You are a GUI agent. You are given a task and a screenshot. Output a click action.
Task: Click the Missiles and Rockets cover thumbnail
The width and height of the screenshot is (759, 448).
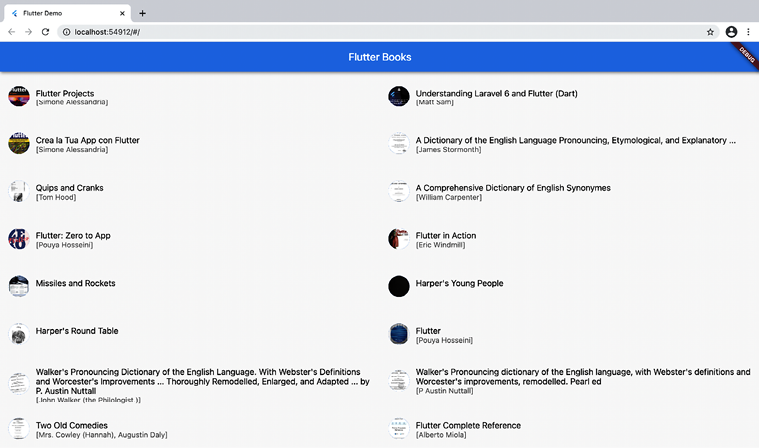19,286
